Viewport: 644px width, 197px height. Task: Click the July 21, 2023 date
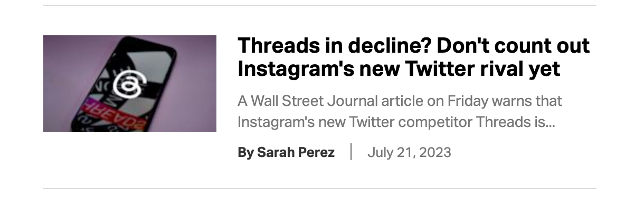[409, 153]
